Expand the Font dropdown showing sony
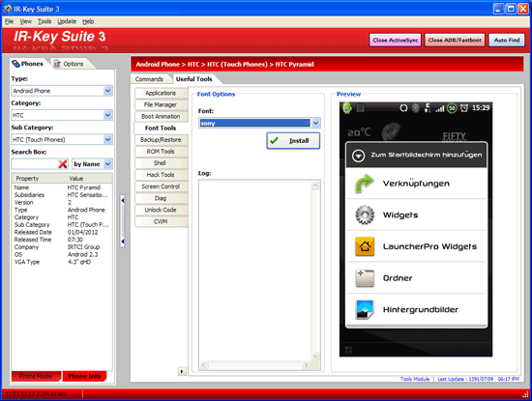532x401 pixels. coord(315,123)
